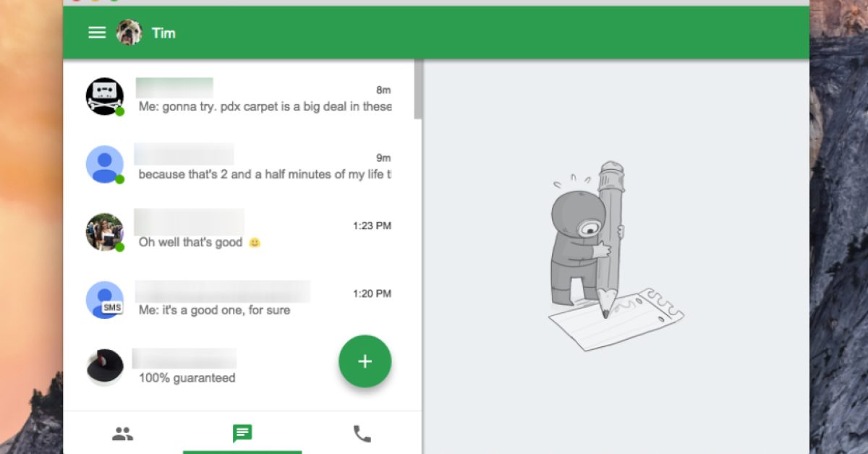Click the smiley emoji in 'Oh well that's good'
This screenshot has width=868, height=454.
[x=255, y=243]
